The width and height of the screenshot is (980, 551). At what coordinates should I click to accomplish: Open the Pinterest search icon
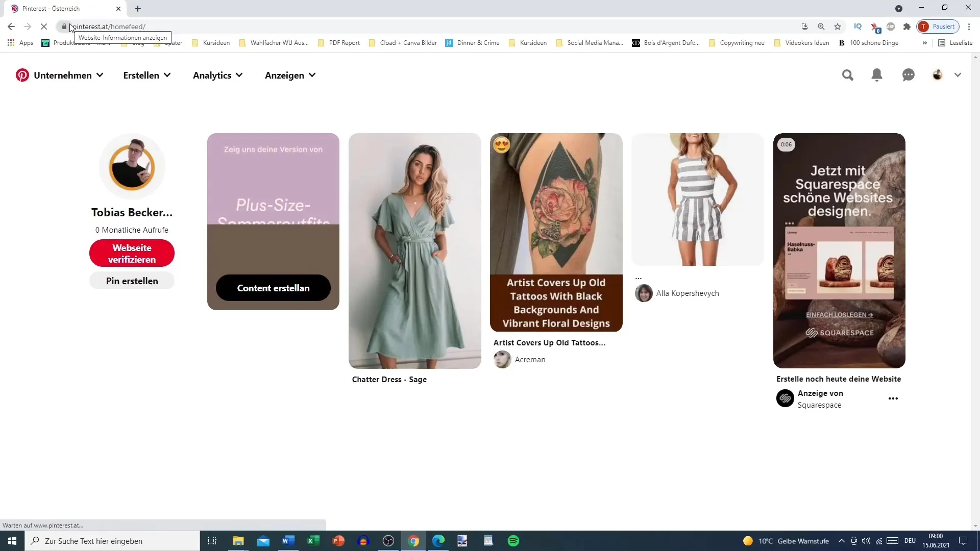[x=848, y=75]
